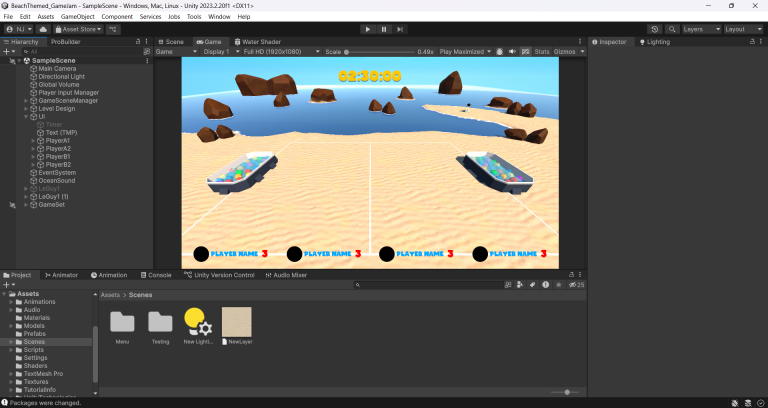This screenshot has width=768, height=408.
Task: Click the cache server icon in status bar
Action: tap(747, 403)
